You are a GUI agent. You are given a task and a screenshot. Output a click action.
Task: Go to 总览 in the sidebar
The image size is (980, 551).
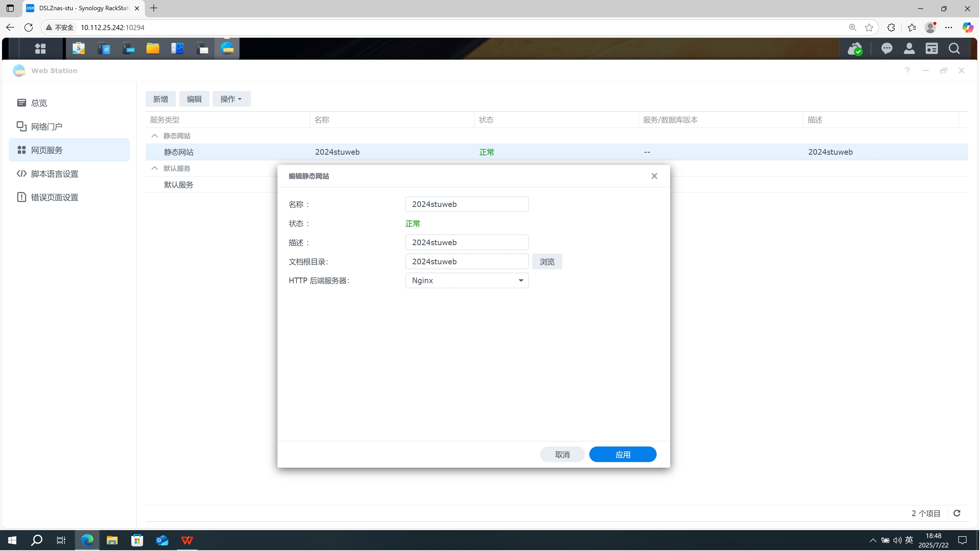pyautogui.click(x=69, y=103)
